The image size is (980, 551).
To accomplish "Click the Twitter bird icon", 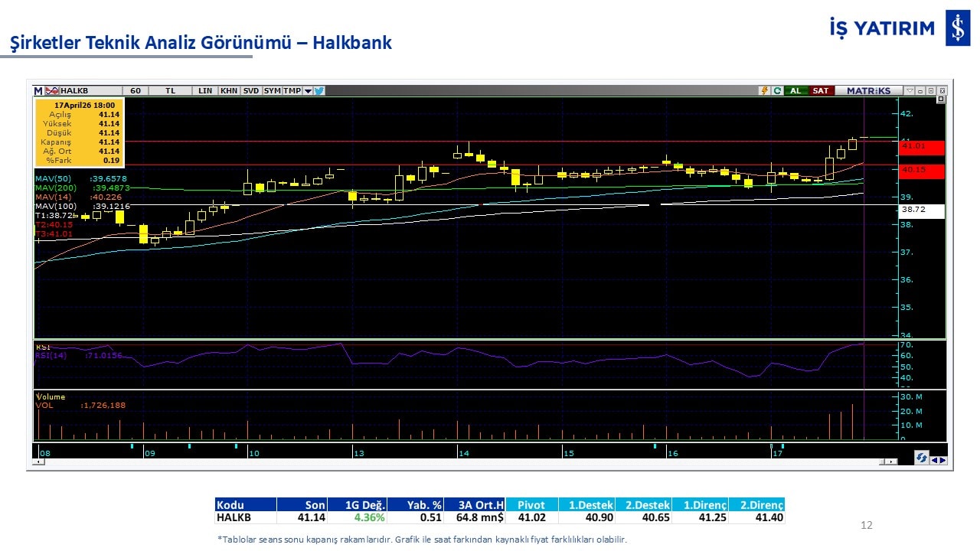I will click(x=319, y=90).
